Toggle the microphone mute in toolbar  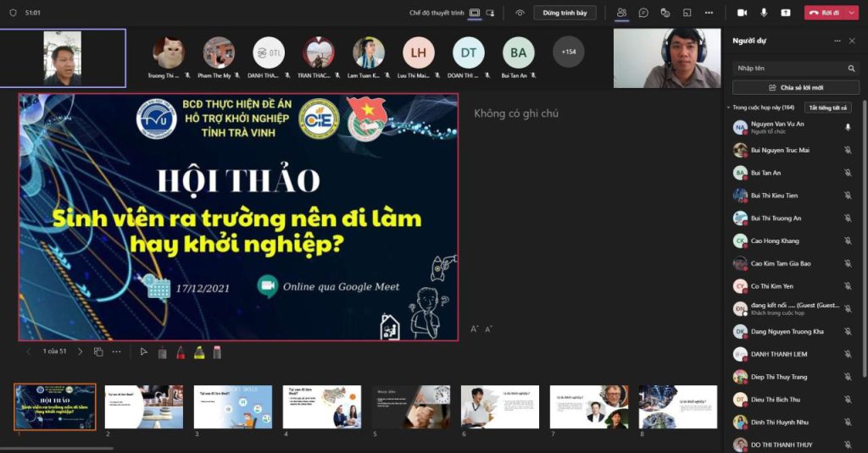pyautogui.click(x=764, y=13)
